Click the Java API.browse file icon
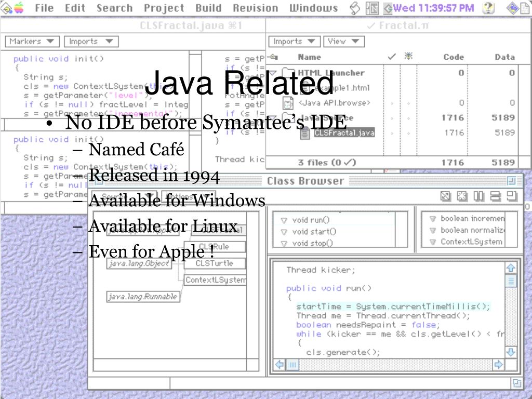This screenshot has width=532, height=399. tap(288, 103)
